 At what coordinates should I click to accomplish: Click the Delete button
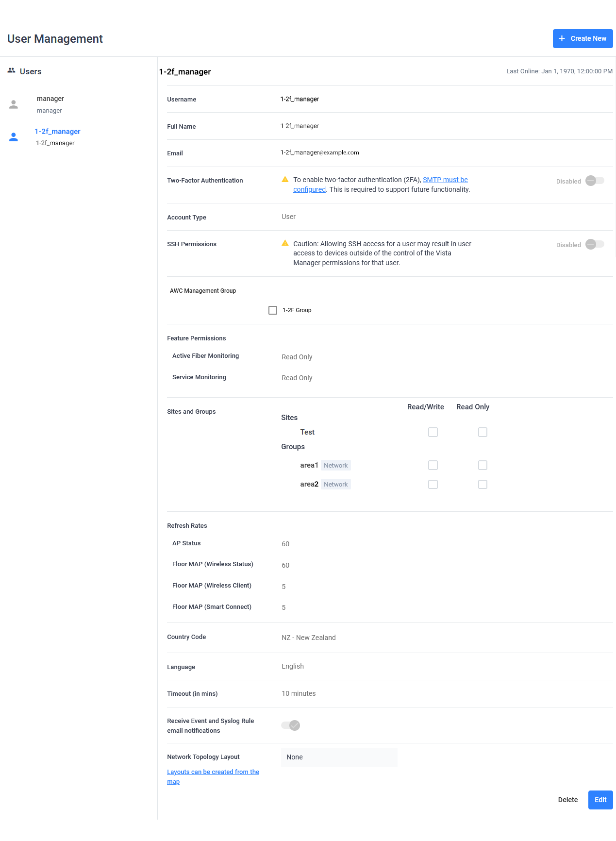[567, 800]
